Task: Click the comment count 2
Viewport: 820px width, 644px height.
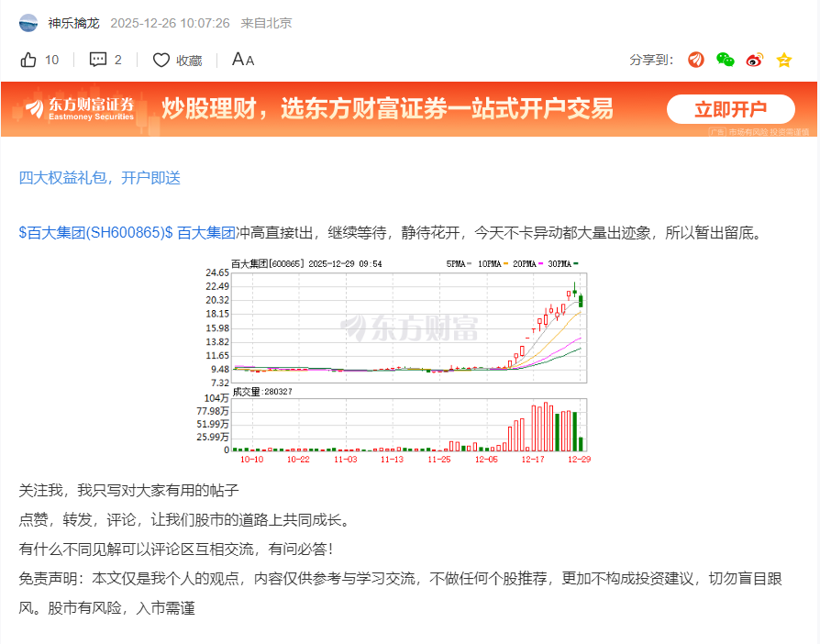Action: pyautogui.click(x=118, y=61)
